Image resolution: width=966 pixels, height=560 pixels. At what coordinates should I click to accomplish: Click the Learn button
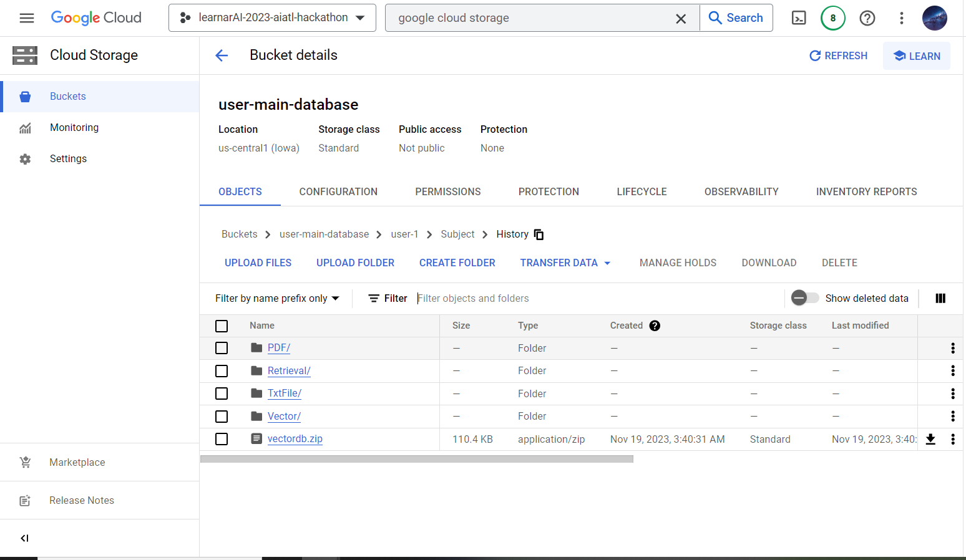917,56
